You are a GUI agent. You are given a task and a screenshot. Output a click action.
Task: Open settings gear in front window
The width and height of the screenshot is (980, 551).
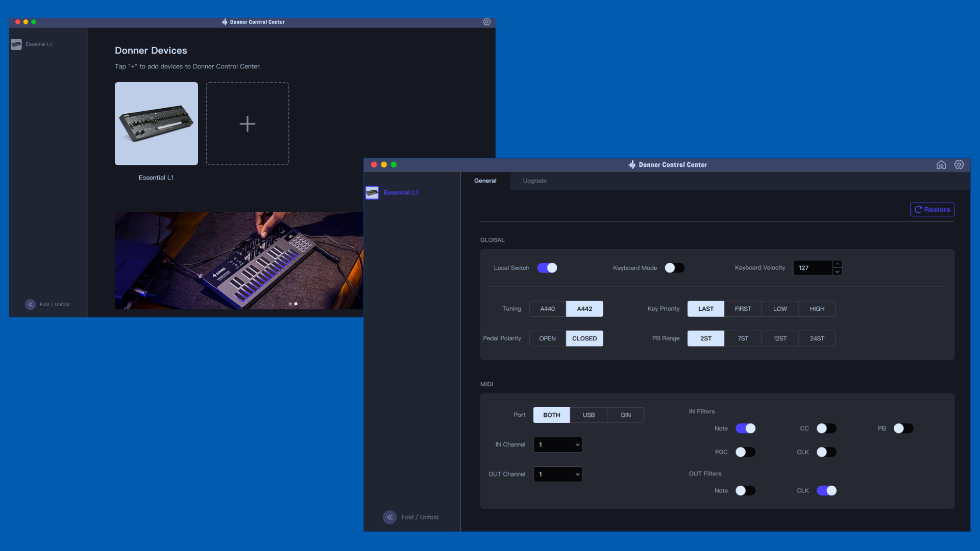(959, 165)
